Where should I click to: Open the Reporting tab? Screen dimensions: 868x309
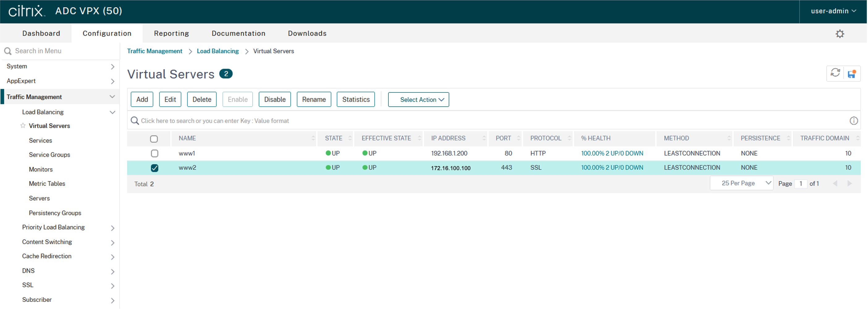tap(171, 33)
